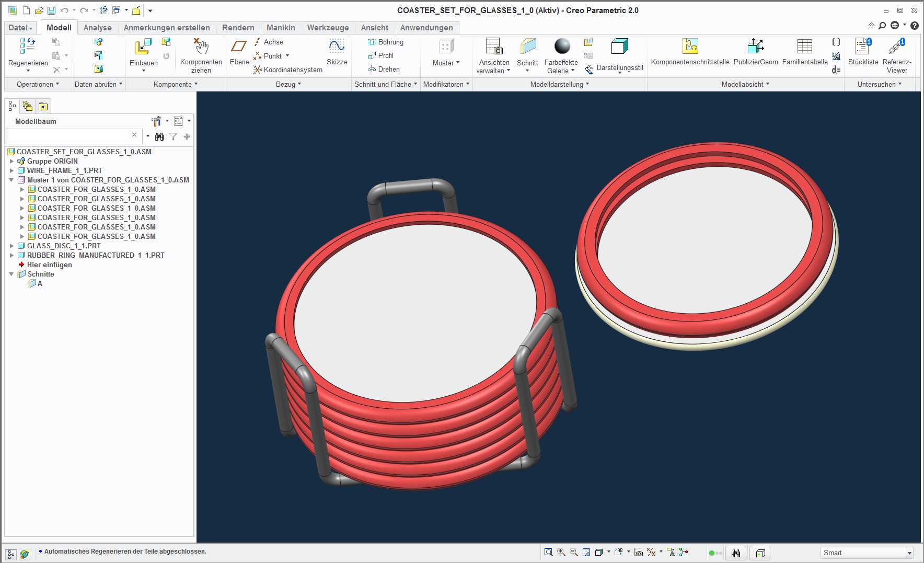Open Schnitt und Fläche group
Screen dimensions: 924x563
tap(386, 84)
